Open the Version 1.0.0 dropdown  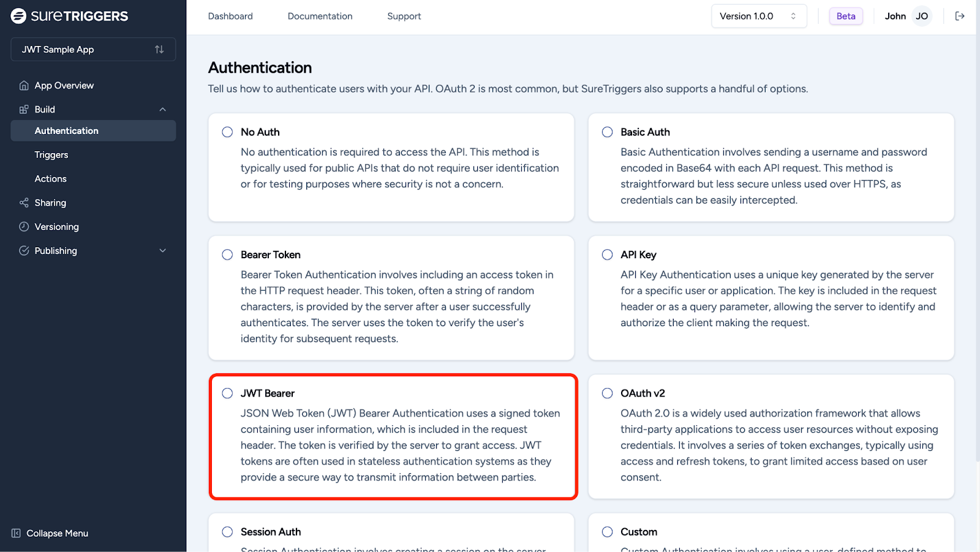click(x=758, y=16)
